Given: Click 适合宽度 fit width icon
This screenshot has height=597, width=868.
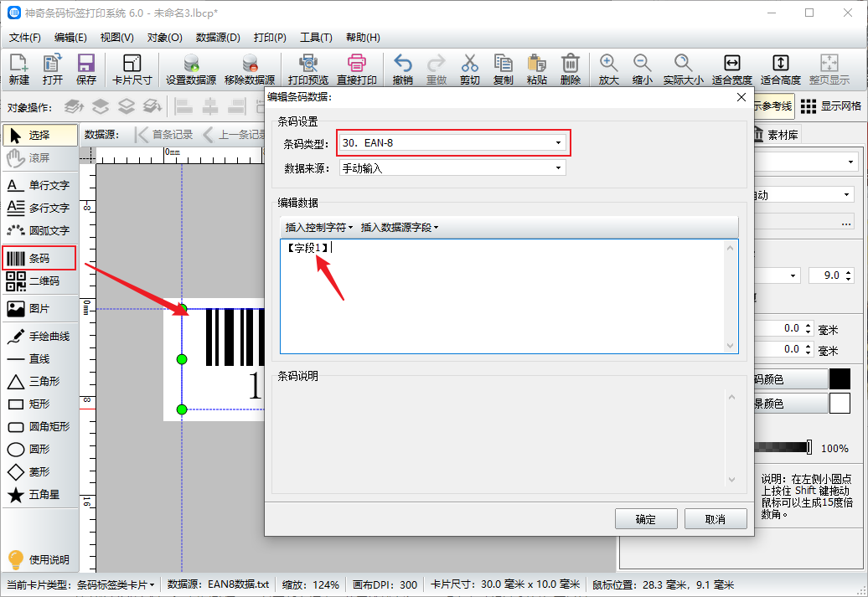Looking at the screenshot, I should pyautogui.click(x=731, y=69).
